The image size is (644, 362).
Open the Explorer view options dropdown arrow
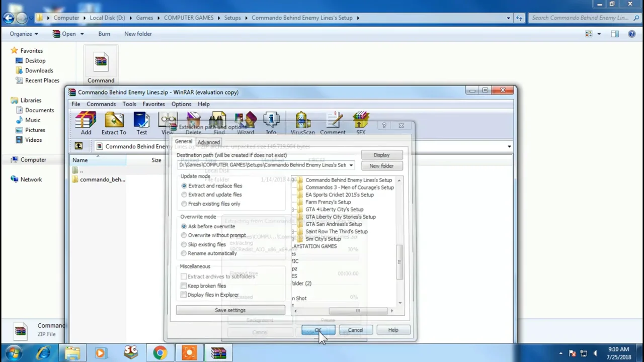pyautogui.click(x=599, y=34)
